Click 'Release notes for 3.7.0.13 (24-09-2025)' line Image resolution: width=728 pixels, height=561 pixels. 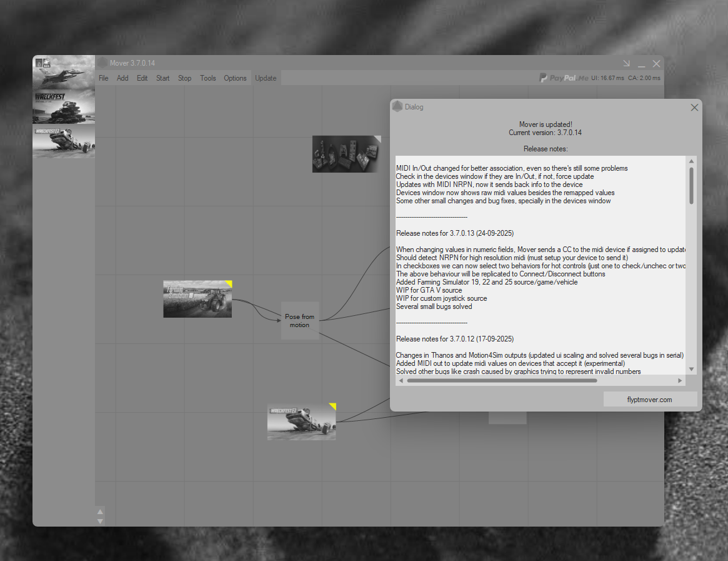[x=454, y=233]
